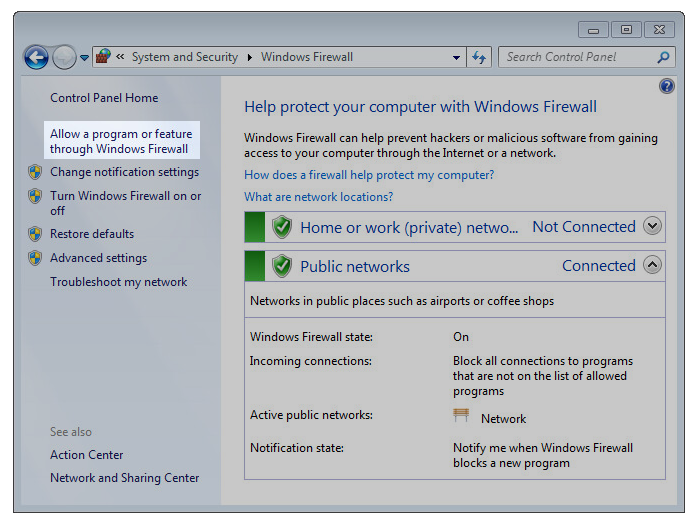Click Connected status on Public networks
This screenshot has width=696, height=527.
click(x=599, y=265)
